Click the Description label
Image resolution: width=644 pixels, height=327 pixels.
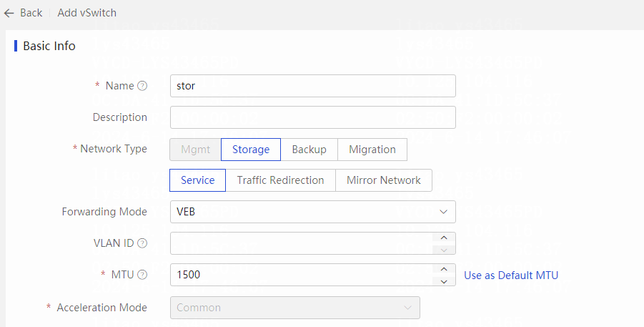(120, 117)
